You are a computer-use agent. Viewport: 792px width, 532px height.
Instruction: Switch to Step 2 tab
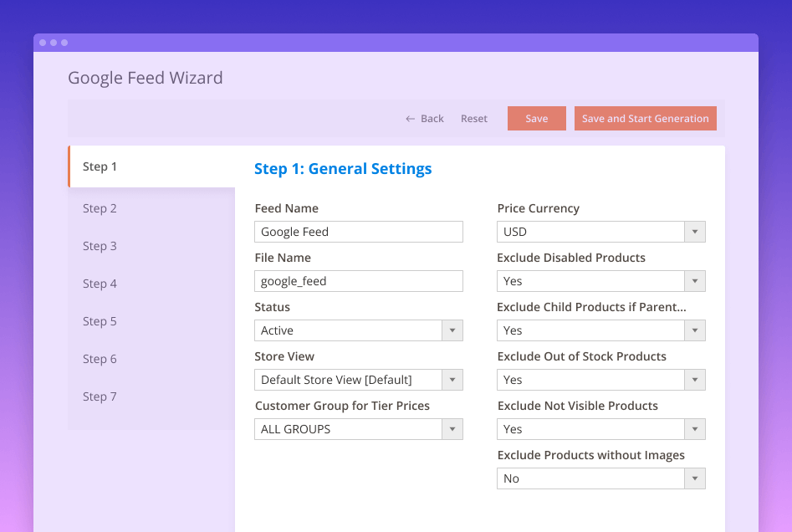tap(151, 208)
